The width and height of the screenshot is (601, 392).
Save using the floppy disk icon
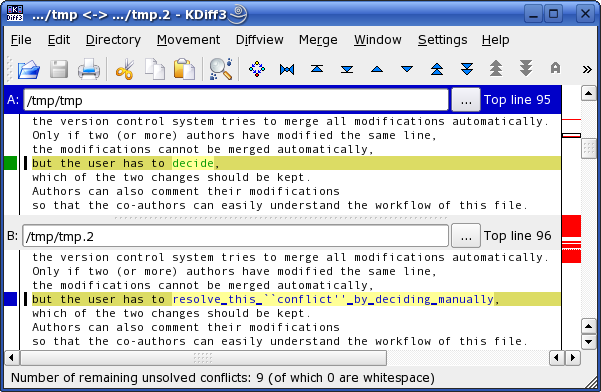click(59, 69)
